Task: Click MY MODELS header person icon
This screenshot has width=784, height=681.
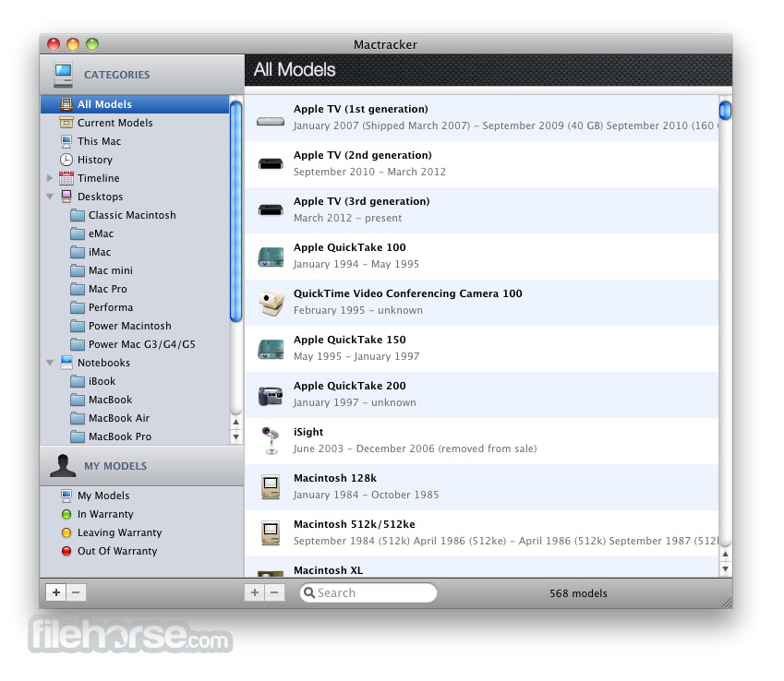Action: (63, 466)
